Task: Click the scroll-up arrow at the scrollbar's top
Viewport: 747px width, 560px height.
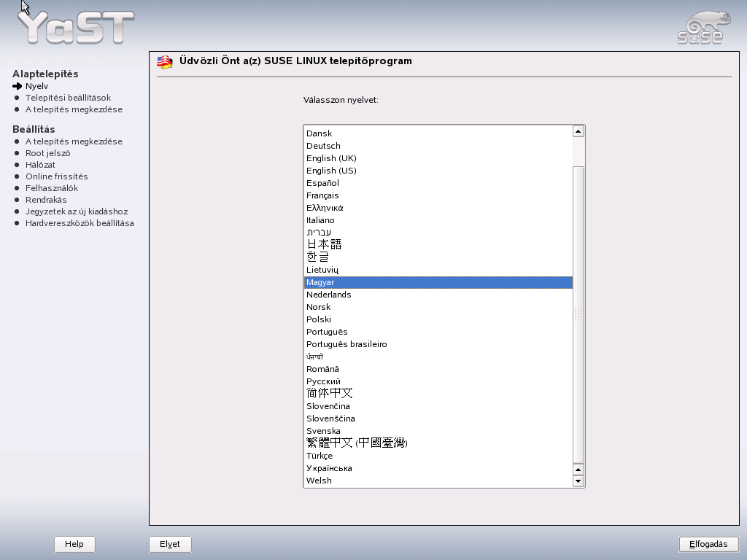Action: (x=578, y=131)
